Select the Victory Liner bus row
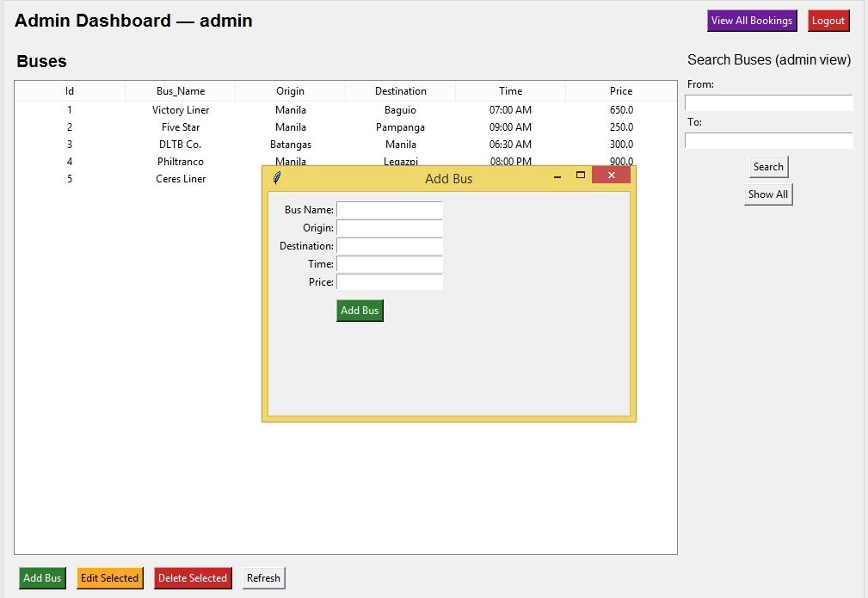Viewport: 868px width, 598px height. click(x=181, y=110)
